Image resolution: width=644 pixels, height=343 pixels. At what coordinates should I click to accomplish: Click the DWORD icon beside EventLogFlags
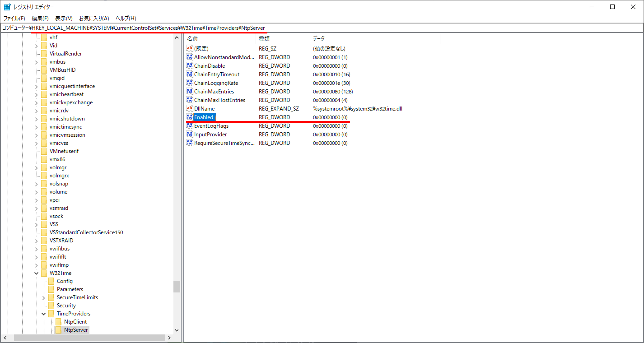(x=189, y=126)
